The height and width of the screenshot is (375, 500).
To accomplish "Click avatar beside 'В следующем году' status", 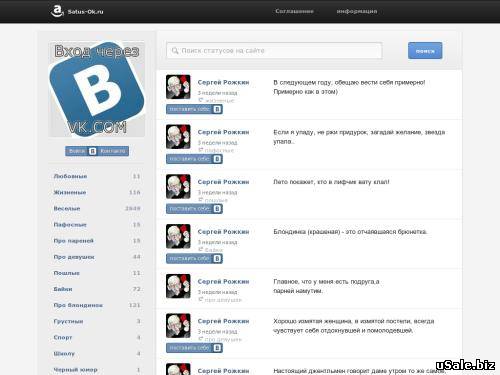I will point(178,87).
